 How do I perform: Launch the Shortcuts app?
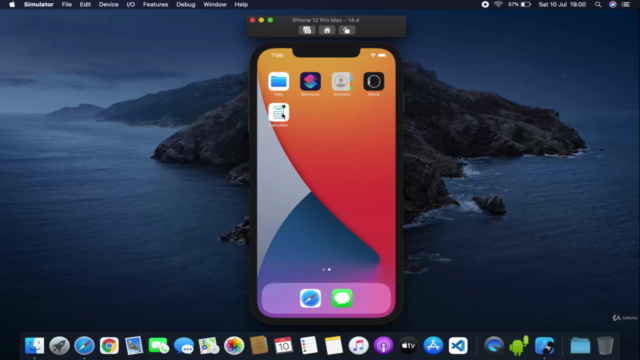coord(310,82)
